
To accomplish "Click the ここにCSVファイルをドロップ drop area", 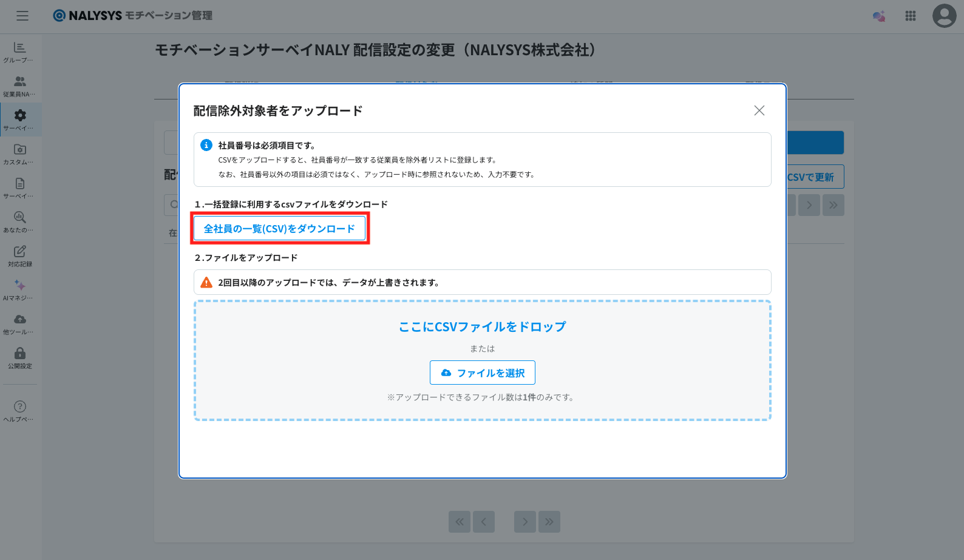I will 483,360.
